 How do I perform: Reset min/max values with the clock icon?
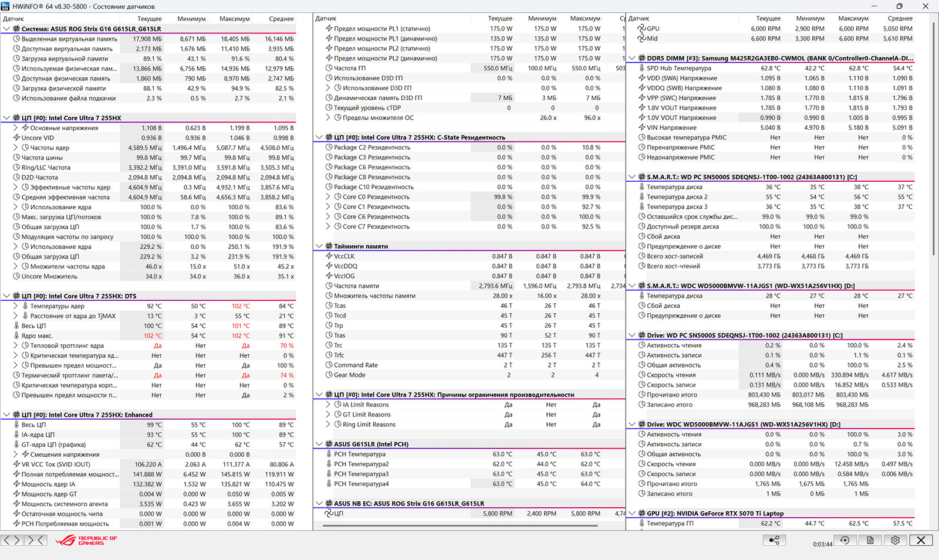pyautogui.click(x=845, y=540)
